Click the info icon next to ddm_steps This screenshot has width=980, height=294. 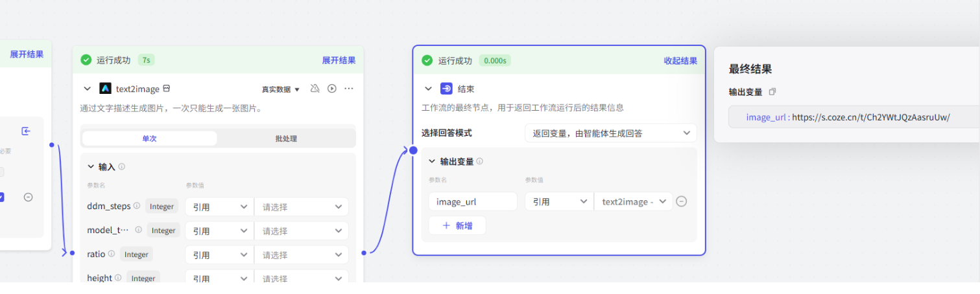137,206
